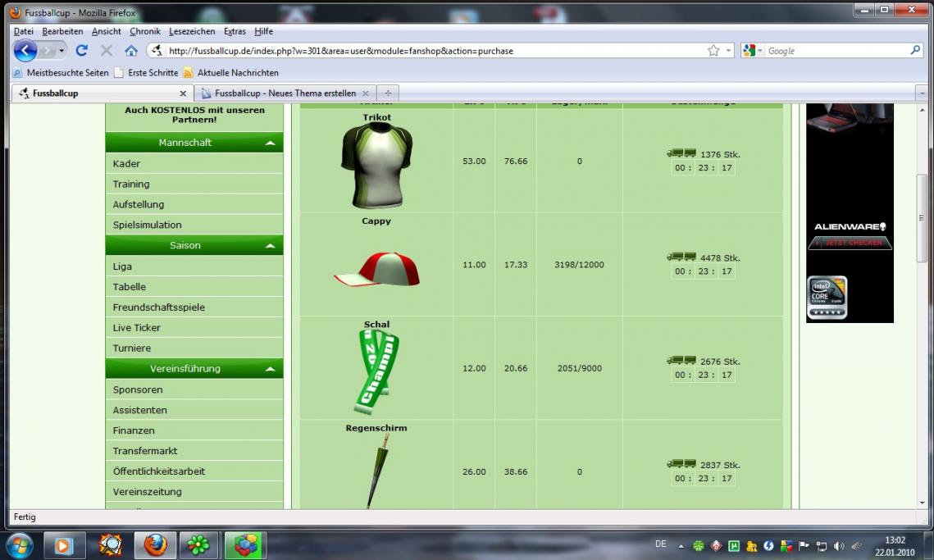
Task: Open the search engine dropdown next to Google
Action: 752,51
